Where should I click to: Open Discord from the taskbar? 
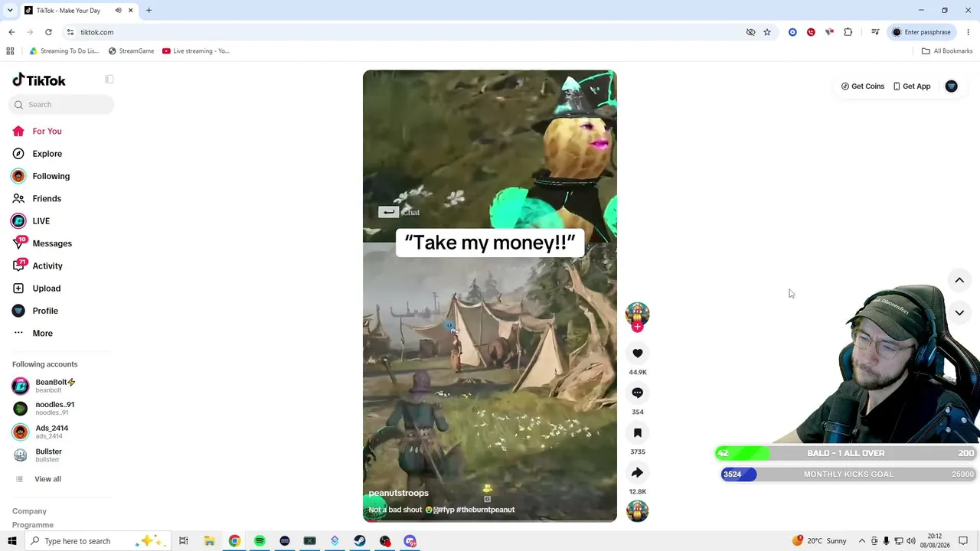[410, 541]
